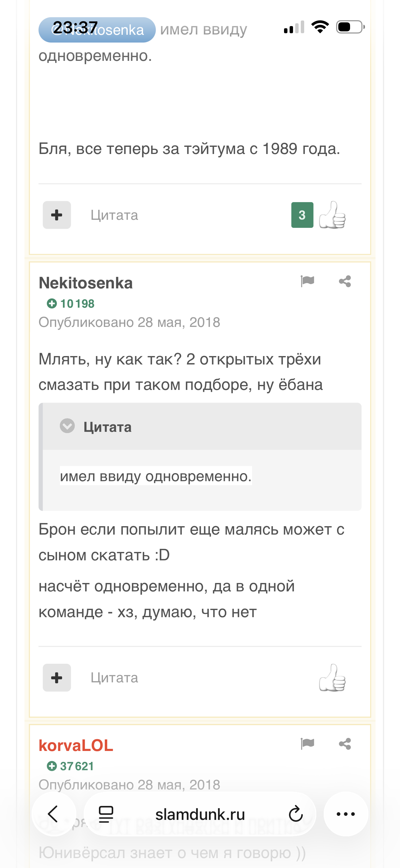Report korvaLOL's post using flag icon
The height and width of the screenshot is (868, 400).
point(307,744)
